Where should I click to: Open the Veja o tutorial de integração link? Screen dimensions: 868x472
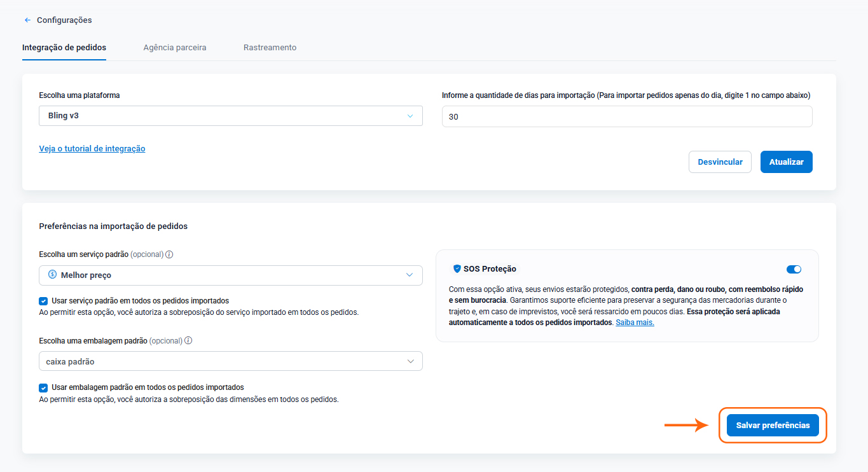pos(92,149)
